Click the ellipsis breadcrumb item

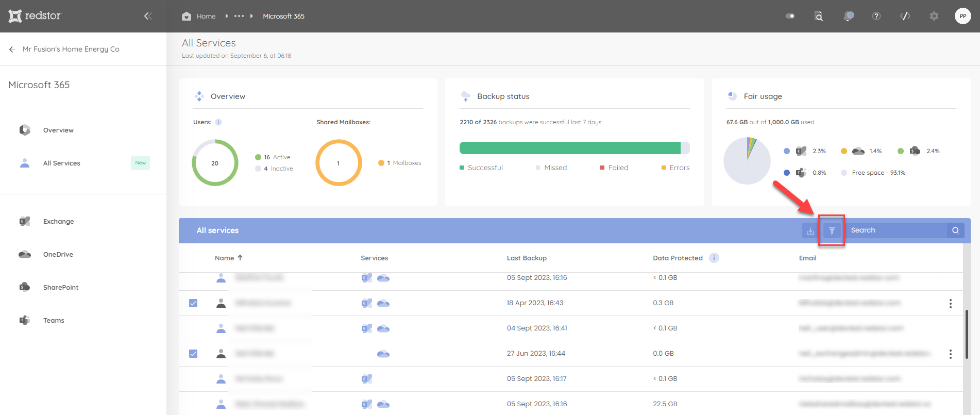pyautogui.click(x=239, y=16)
